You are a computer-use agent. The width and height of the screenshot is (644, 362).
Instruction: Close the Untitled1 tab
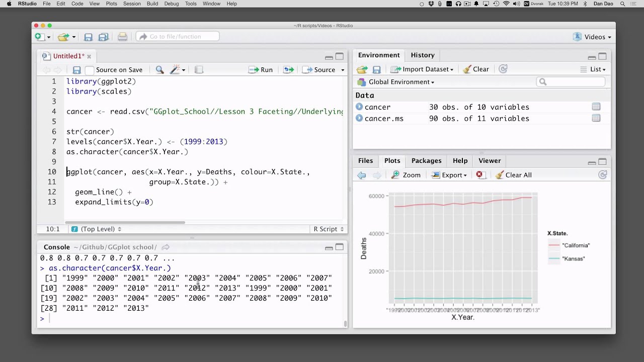89,56
